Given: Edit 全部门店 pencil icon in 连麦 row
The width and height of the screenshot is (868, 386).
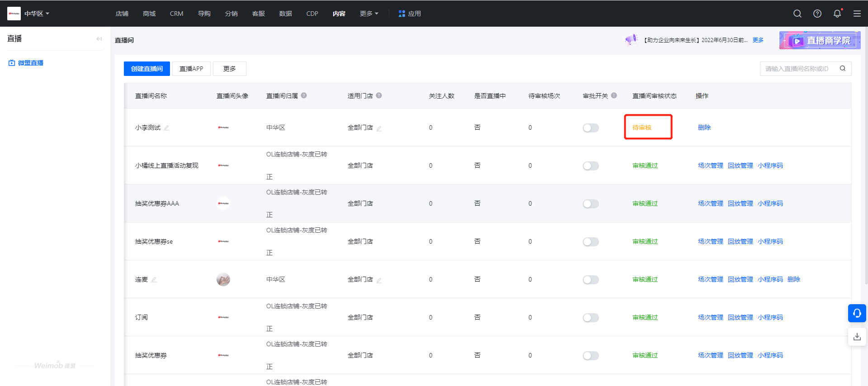Looking at the screenshot, I should click(379, 280).
